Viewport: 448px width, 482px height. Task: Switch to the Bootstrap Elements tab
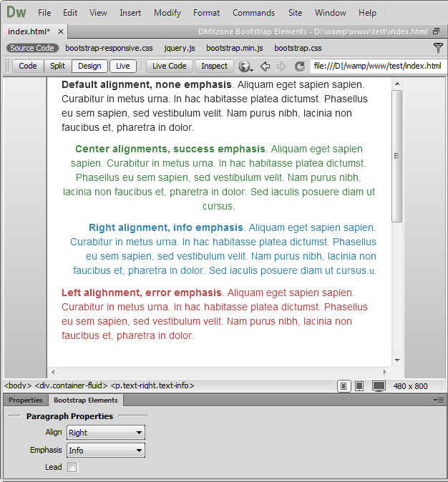[86, 400]
